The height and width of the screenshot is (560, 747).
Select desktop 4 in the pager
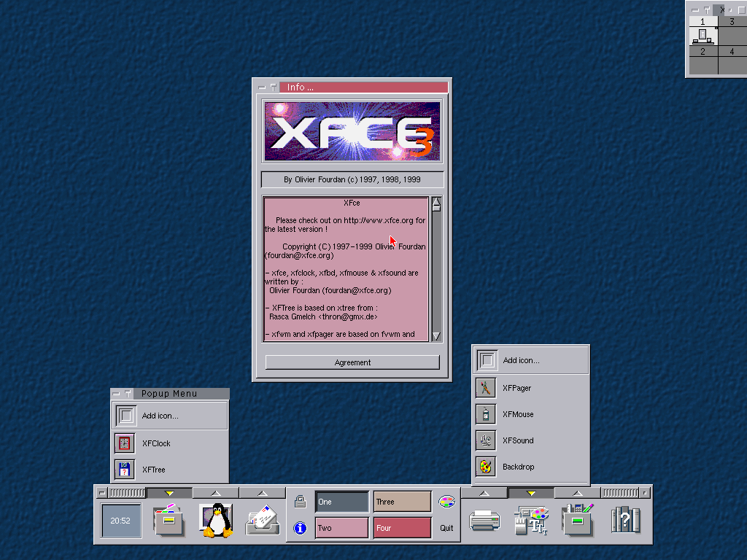click(732, 60)
